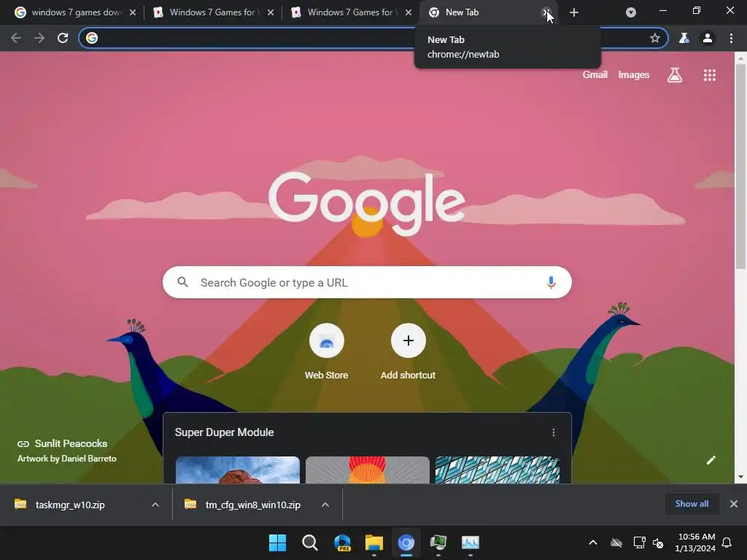The height and width of the screenshot is (560, 747).
Task: Click Chrome icon on the taskbar
Action: (406, 542)
